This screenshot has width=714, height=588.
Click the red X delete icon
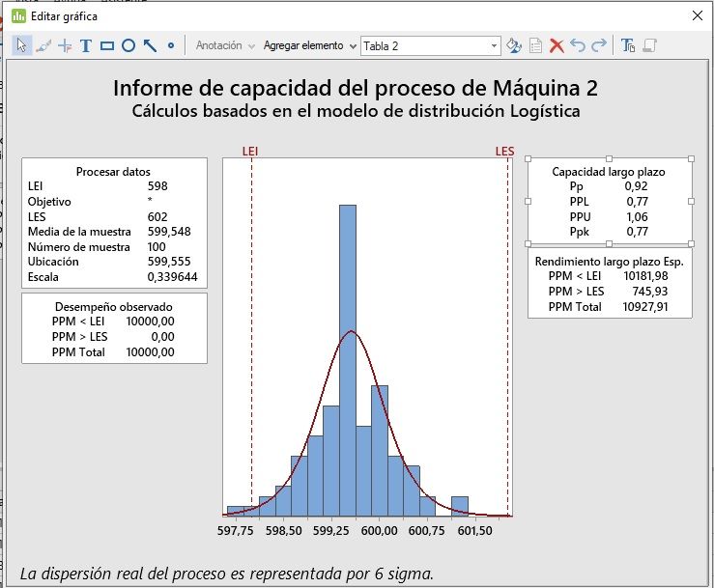point(557,45)
